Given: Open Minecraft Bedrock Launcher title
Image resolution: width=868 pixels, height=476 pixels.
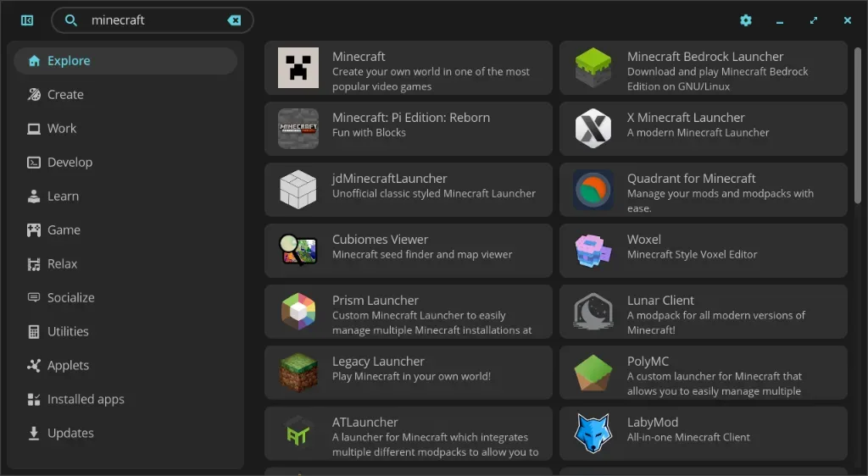Looking at the screenshot, I should (x=705, y=57).
